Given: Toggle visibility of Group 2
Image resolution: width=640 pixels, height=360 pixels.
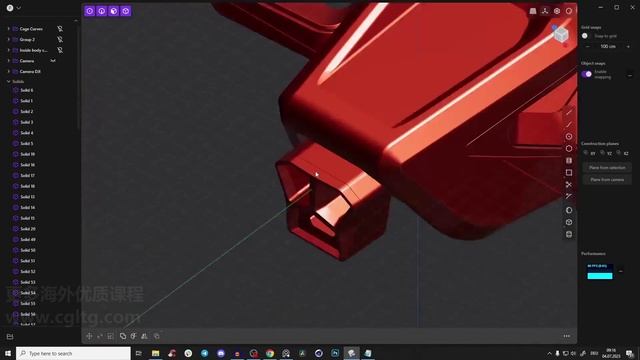Looking at the screenshot, I should [x=60, y=39].
